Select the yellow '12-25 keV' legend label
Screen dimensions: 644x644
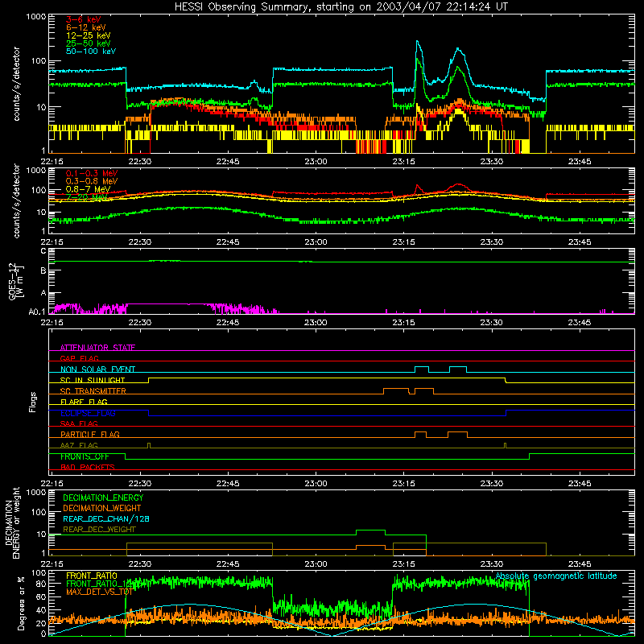tap(88, 35)
